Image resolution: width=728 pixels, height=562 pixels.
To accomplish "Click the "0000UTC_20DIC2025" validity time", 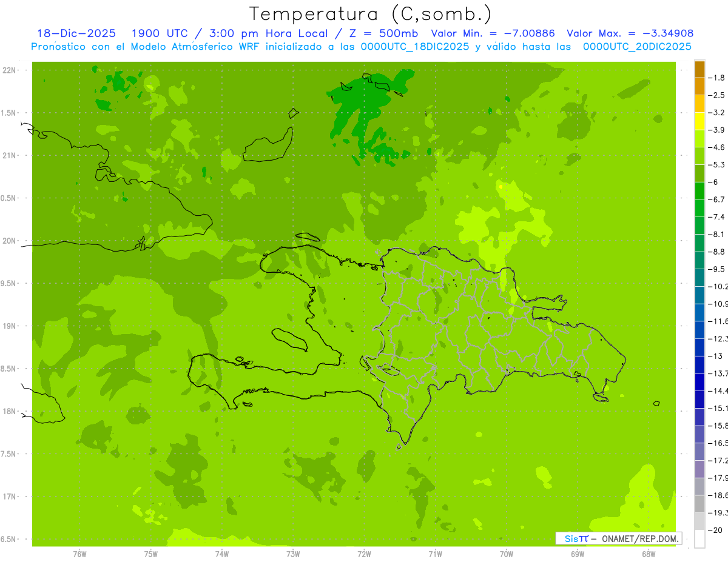I will pos(637,47).
